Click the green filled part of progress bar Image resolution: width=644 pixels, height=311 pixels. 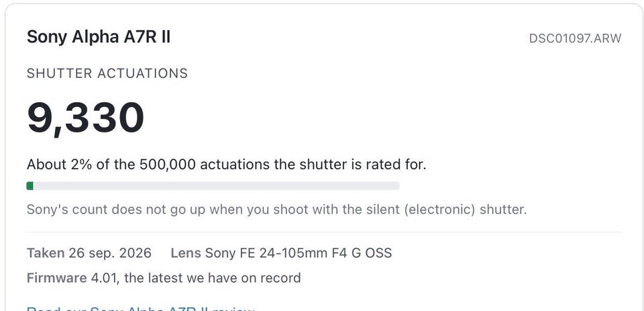point(30,186)
